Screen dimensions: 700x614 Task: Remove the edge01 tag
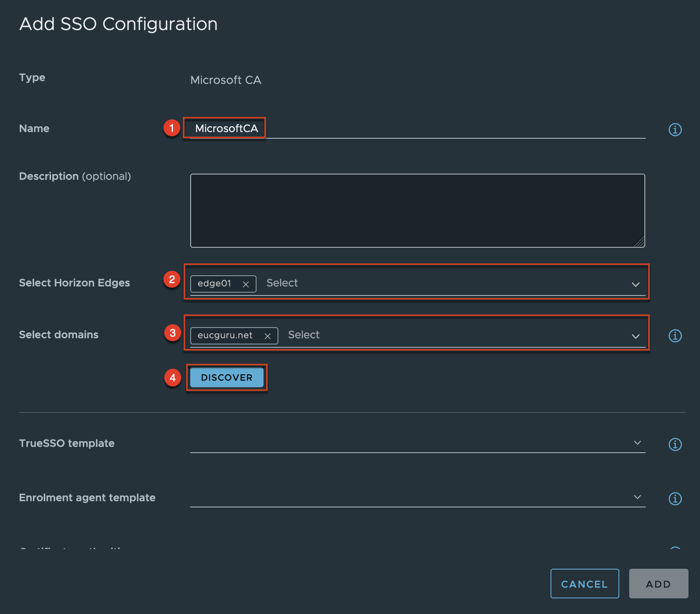point(246,284)
